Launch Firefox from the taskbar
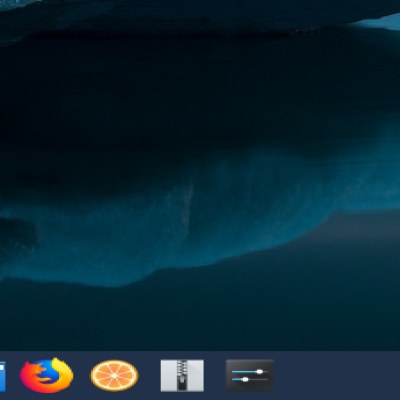 (46, 375)
